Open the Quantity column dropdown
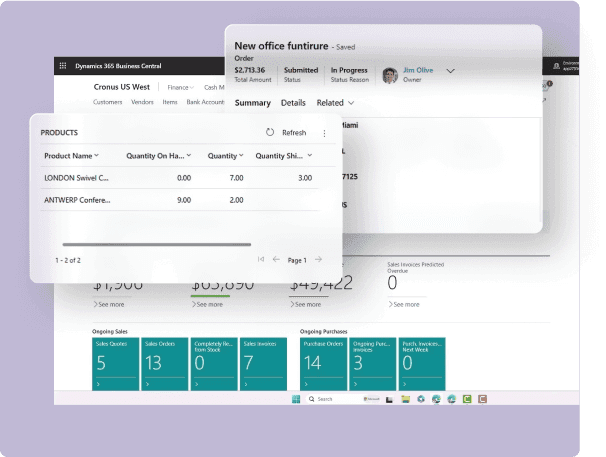 point(240,156)
